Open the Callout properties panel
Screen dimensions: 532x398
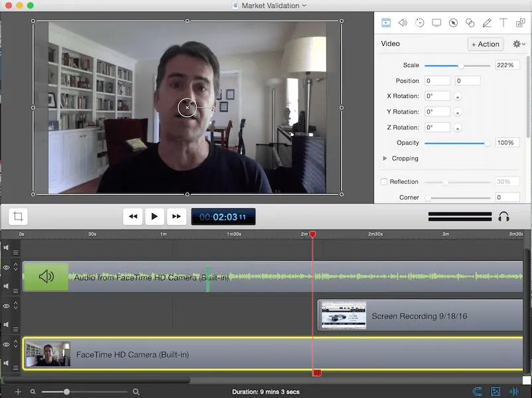pos(452,22)
